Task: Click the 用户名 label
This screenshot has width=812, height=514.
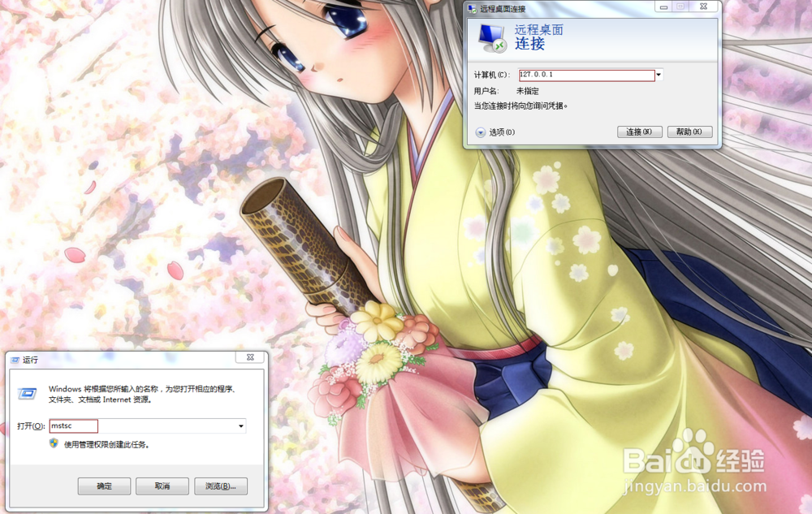Action: 486,91
